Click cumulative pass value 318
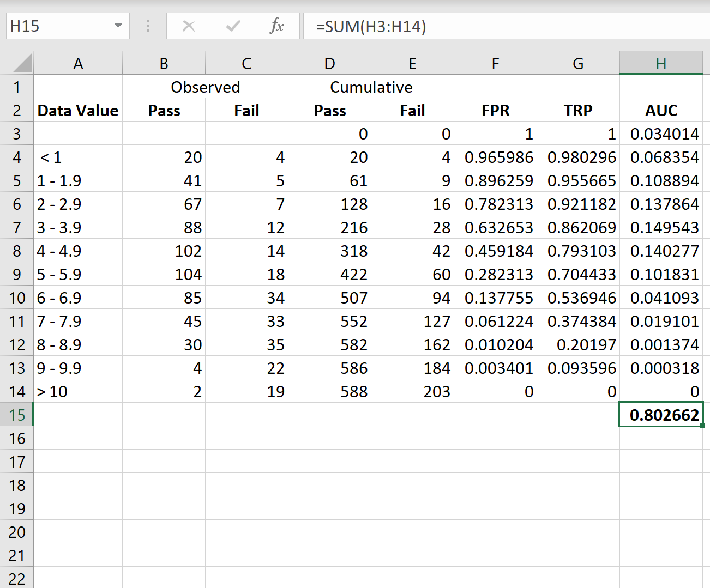The height and width of the screenshot is (588, 710). pyautogui.click(x=329, y=251)
